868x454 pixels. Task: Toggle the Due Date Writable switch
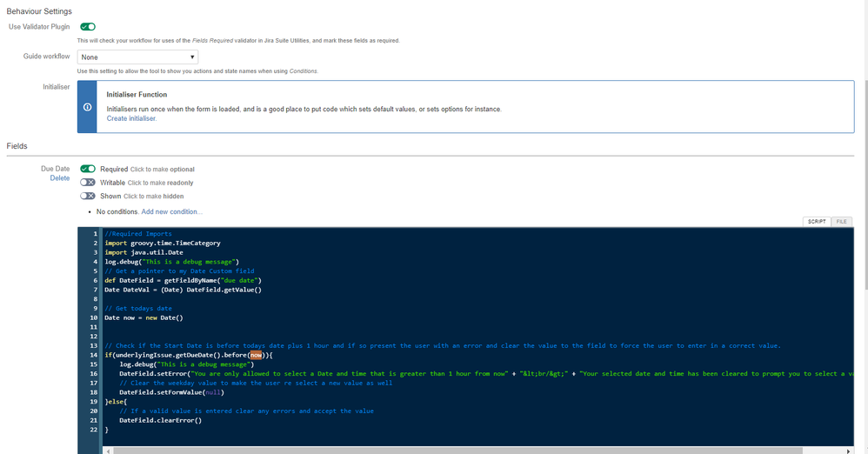[88, 182]
